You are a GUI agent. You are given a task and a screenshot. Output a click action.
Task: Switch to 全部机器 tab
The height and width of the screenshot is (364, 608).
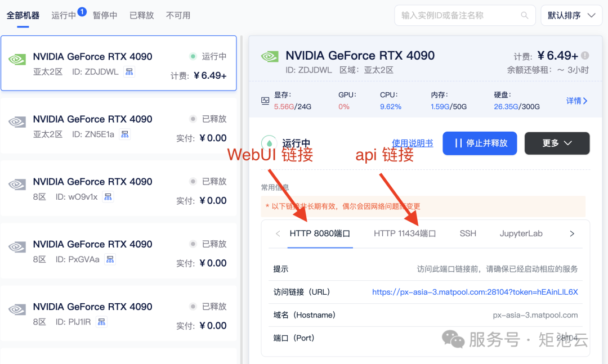pyautogui.click(x=23, y=16)
